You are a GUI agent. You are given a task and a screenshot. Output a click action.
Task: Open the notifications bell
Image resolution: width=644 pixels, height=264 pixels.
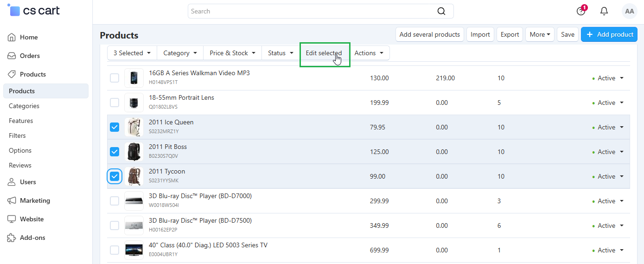(604, 11)
